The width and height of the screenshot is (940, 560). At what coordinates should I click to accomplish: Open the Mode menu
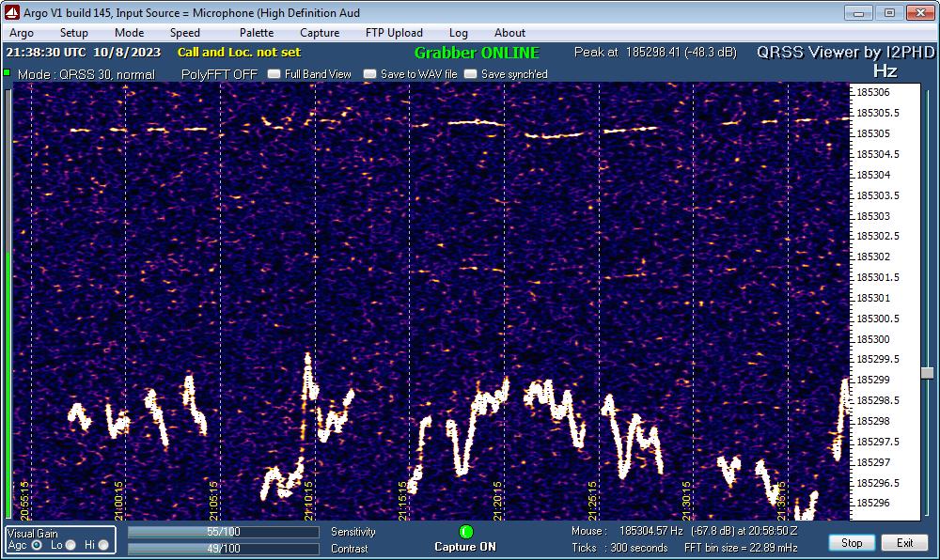130,33
